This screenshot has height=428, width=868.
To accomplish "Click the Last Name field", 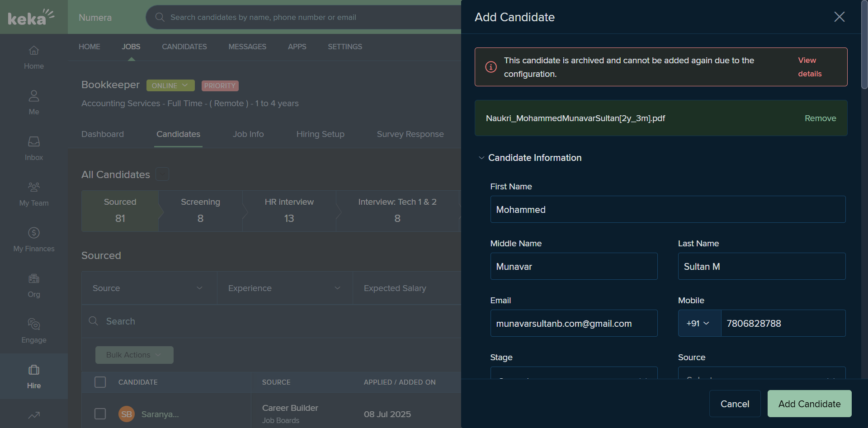I will click(762, 266).
